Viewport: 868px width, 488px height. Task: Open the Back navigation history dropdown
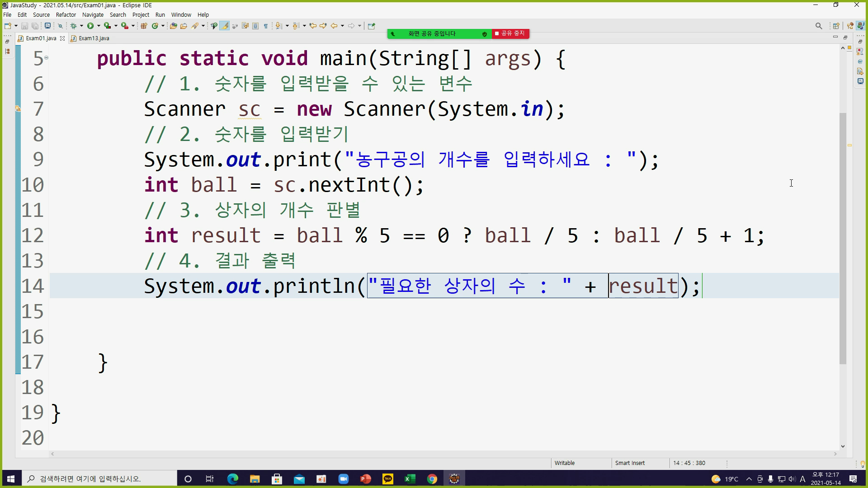[342, 26]
